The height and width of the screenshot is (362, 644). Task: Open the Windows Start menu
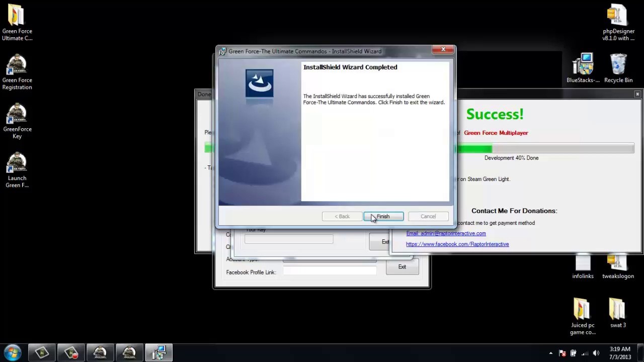pos(13,352)
